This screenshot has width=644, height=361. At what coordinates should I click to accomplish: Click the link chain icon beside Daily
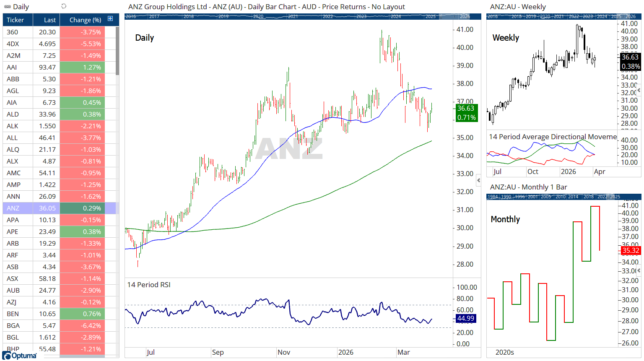point(7,6)
